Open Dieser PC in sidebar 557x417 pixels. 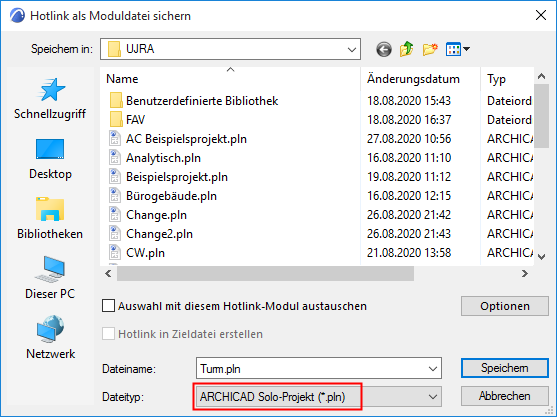tap(50, 278)
